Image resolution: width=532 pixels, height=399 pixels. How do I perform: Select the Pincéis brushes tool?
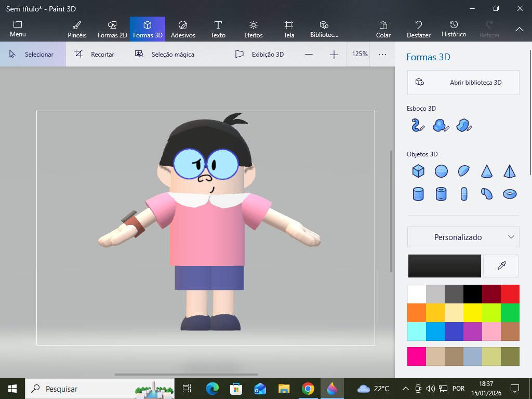pos(77,29)
